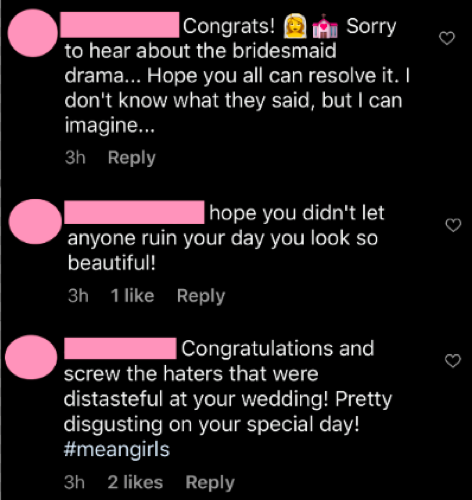472x500 pixels.
Task: View who liked via "1 like"
Action: point(132,295)
